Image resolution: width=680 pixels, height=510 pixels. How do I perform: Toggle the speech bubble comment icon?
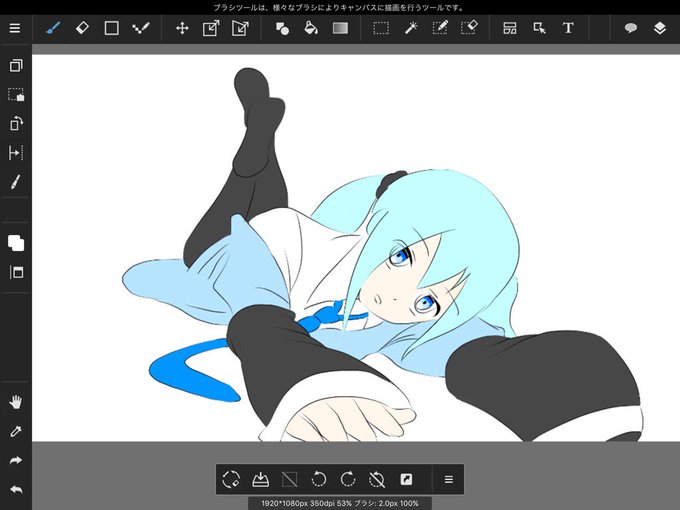pyautogui.click(x=631, y=28)
